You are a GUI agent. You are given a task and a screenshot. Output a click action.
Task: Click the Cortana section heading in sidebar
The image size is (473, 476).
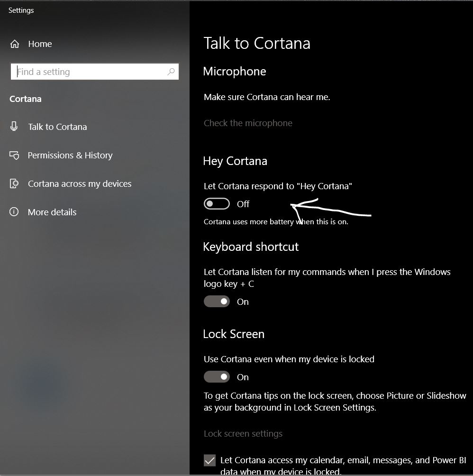(x=26, y=99)
